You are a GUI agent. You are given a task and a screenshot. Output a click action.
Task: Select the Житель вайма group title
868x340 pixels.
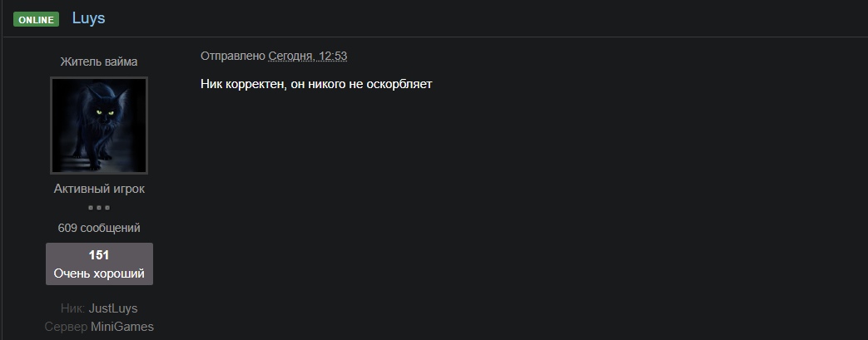[99, 62]
